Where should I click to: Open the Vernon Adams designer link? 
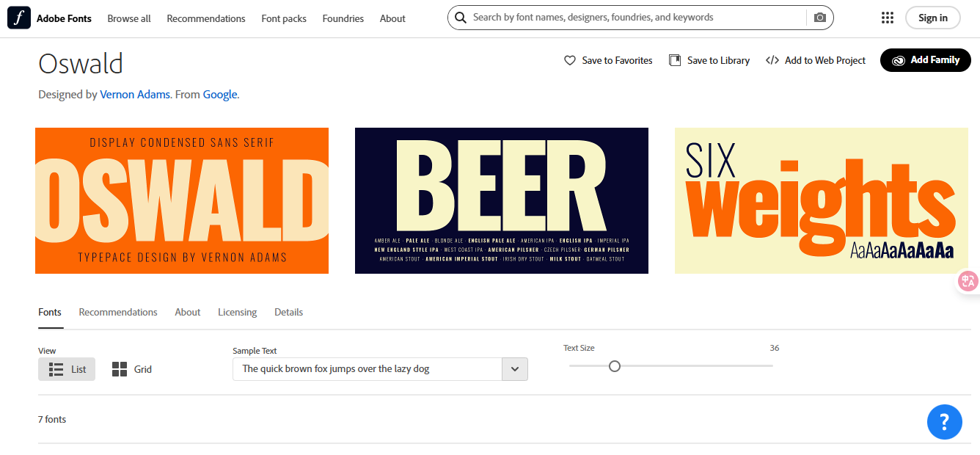(x=135, y=94)
